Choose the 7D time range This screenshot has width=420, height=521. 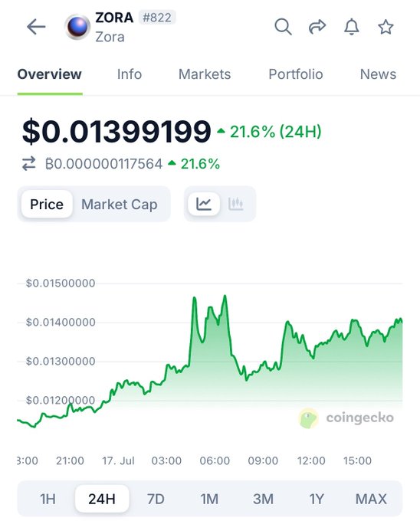pos(156,499)
